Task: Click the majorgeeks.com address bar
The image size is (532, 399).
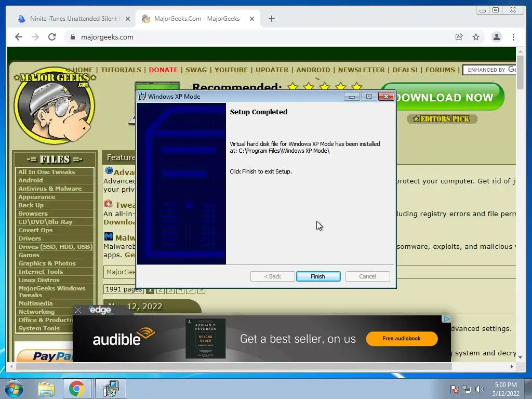Action: [258, 37]
